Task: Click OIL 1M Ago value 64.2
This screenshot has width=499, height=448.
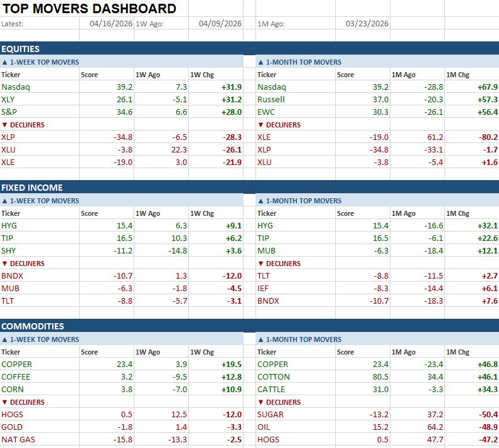Action: pos(417,427)
